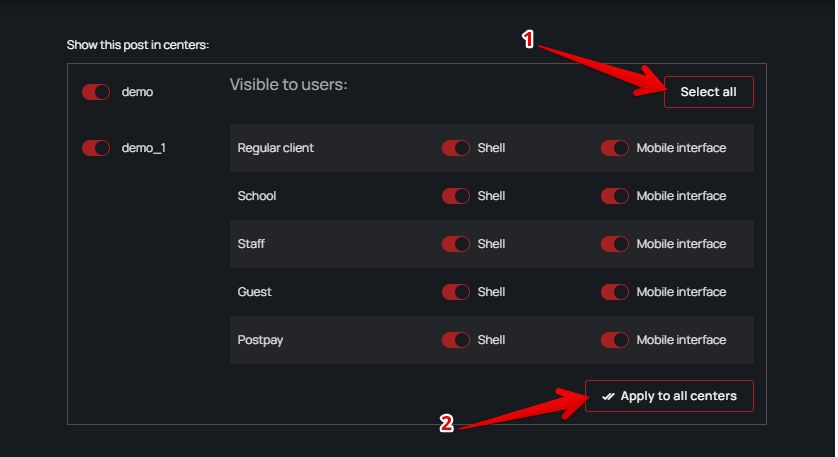838x457 pixels.
Task: Toggle the demo center switch
Action: tap(96, 92)
